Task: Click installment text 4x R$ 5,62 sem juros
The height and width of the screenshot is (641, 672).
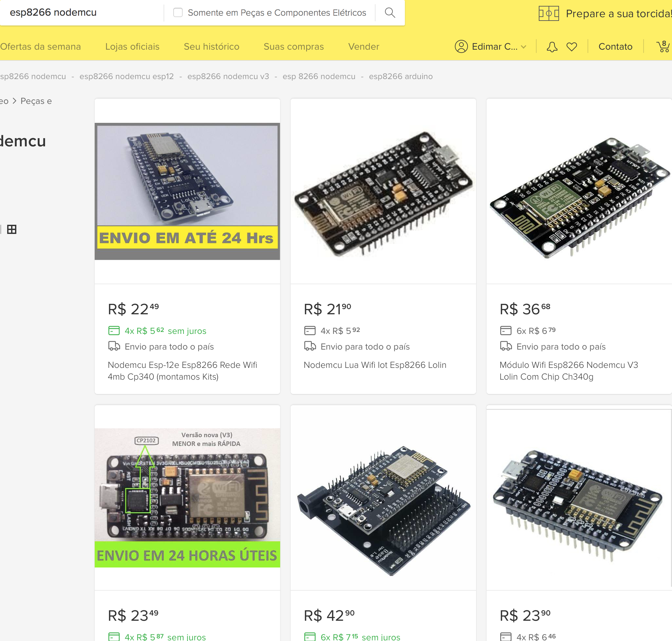Action: click(166, 331)
